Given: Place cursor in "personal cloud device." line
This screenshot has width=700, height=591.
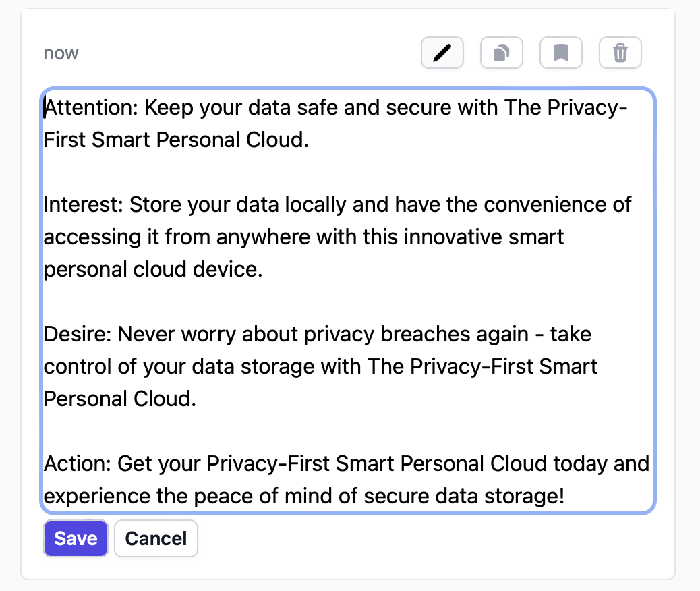Looking at the screenshot, I should [152, 270].
